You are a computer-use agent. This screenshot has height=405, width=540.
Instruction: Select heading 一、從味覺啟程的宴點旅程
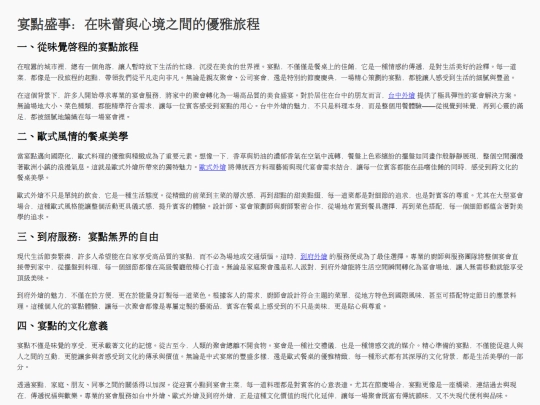coord(78,47)
